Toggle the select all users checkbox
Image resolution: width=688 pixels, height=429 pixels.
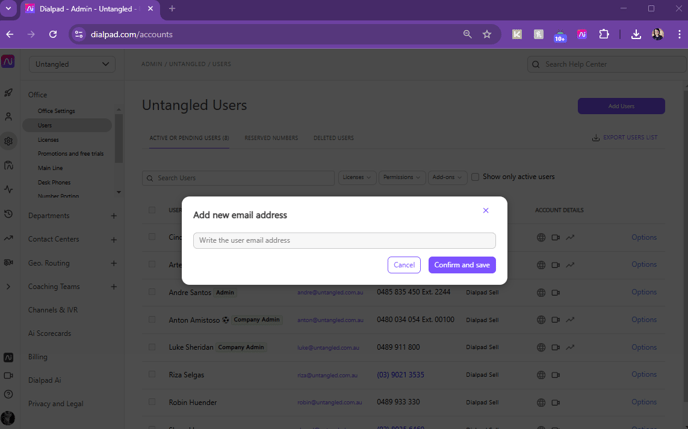coord(152,210)
